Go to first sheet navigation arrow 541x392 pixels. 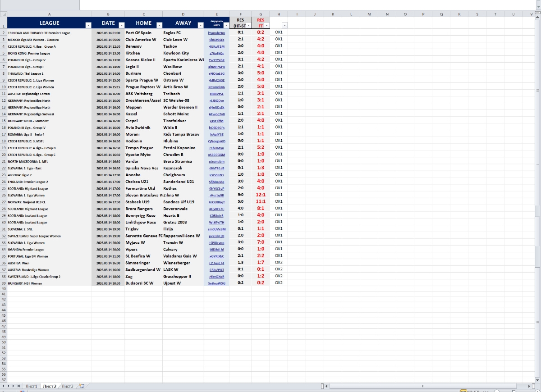[3, 386]
